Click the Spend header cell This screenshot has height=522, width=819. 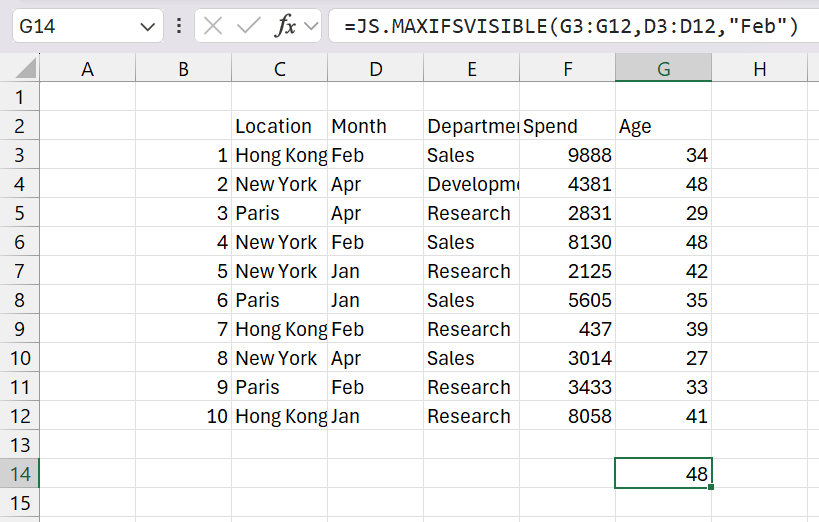567,126
